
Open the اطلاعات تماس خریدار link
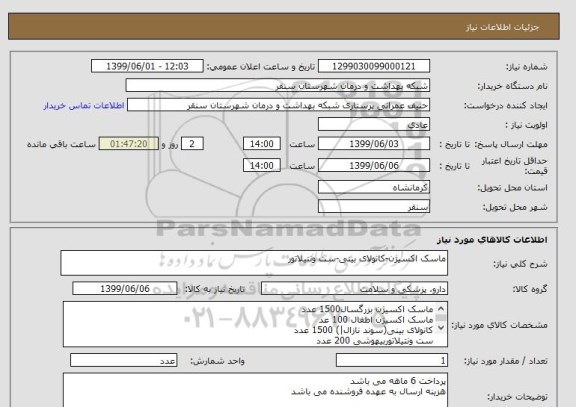pos(84,106)
